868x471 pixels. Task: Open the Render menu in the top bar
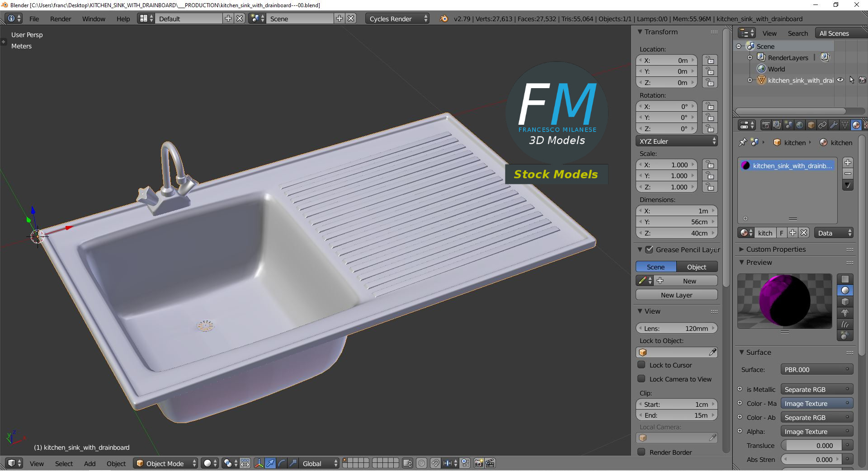pyautogui.click(x=60, y=19)
